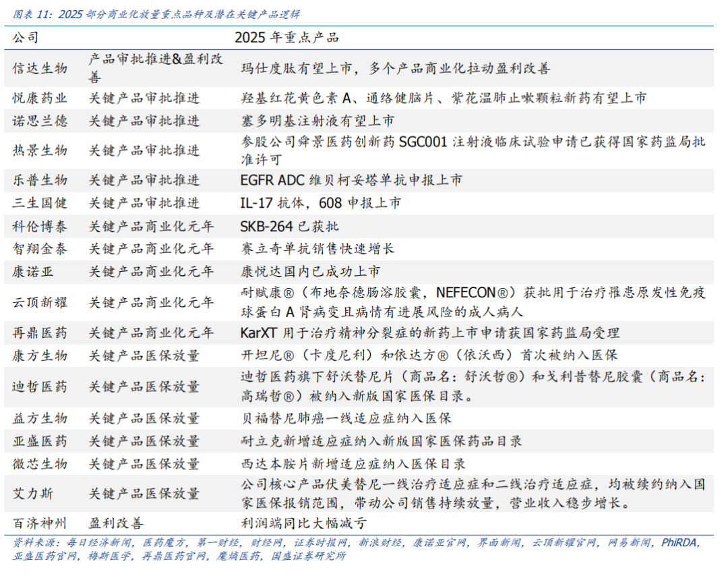Select the company cell '云顶新耀'
This screenshot has width=728, height=578.
[x=40, y=302]
